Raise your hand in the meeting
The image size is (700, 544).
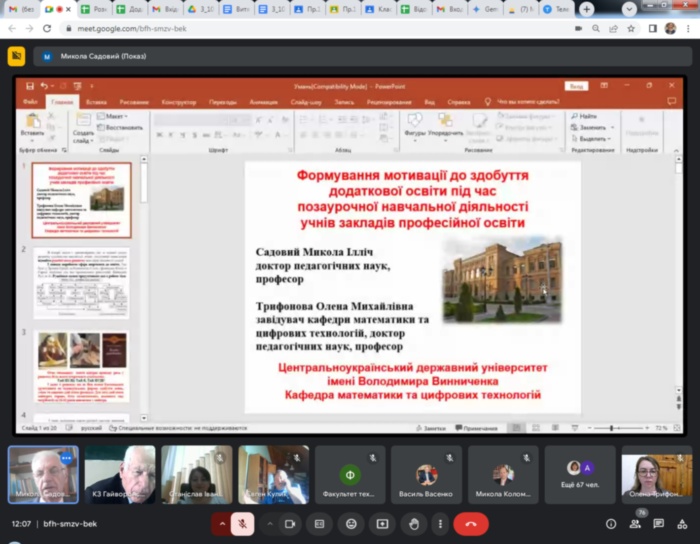pyautogui.click(x=414, y=523)
